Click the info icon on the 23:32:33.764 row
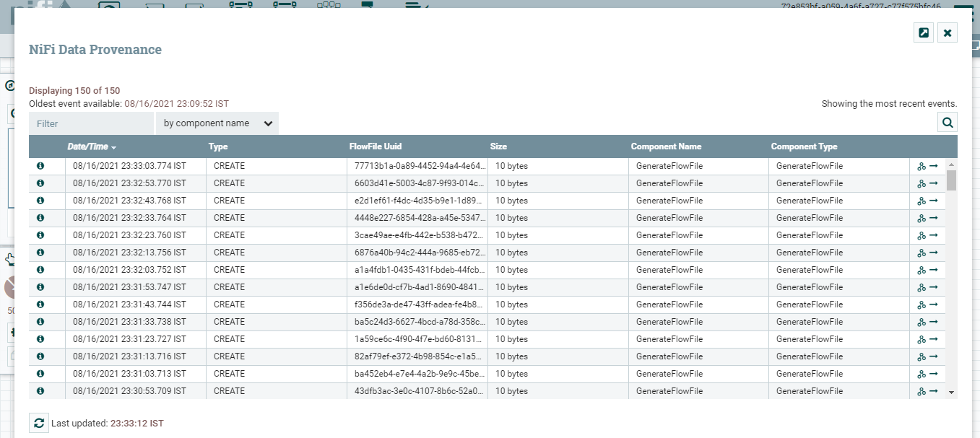980x438 pixels. tap(40, 217)
